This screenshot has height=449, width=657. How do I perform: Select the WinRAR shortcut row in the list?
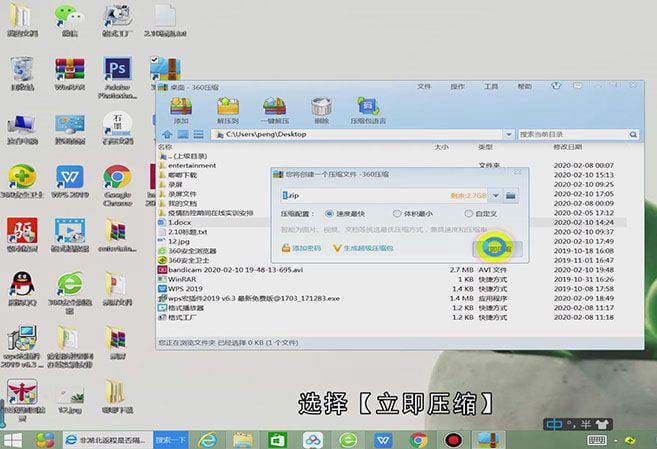pyautogui.click(x=392, y=279)
